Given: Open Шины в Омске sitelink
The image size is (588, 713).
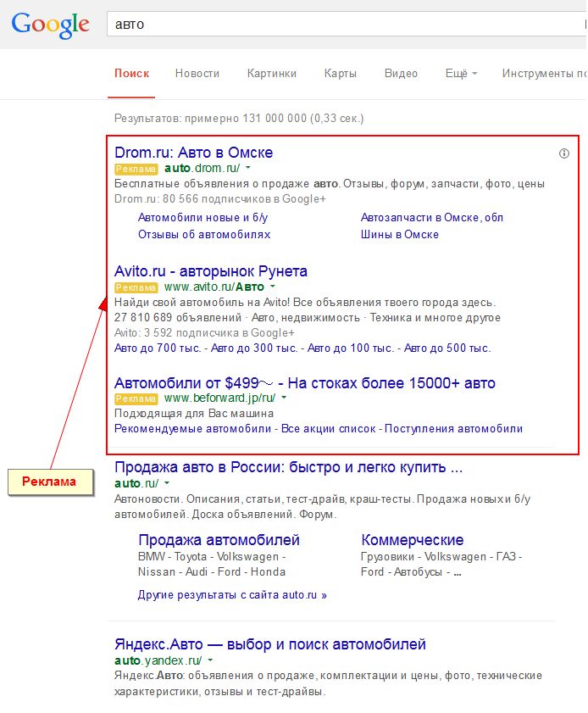Looking at the screenshot, I should [x=400, y=235].
